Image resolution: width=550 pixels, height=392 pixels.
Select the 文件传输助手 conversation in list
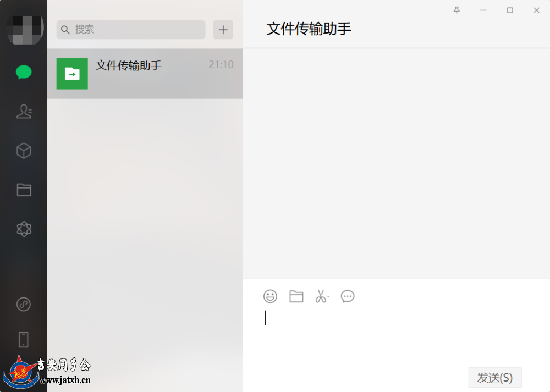point(145,74)
